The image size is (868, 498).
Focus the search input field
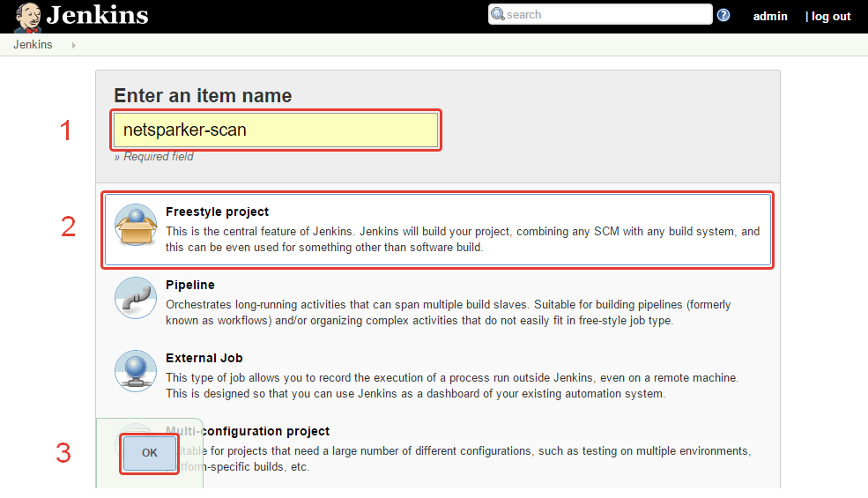[x=600, y=14]
